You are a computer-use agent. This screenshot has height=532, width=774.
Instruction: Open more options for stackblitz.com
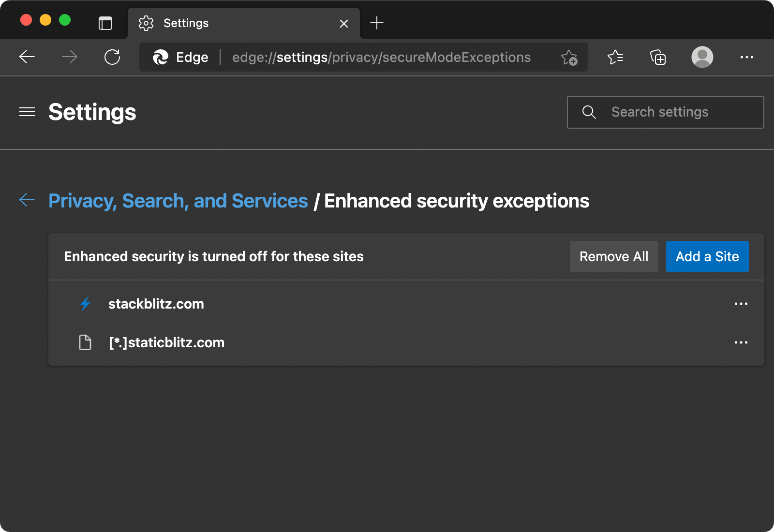(x=741, y=304)
